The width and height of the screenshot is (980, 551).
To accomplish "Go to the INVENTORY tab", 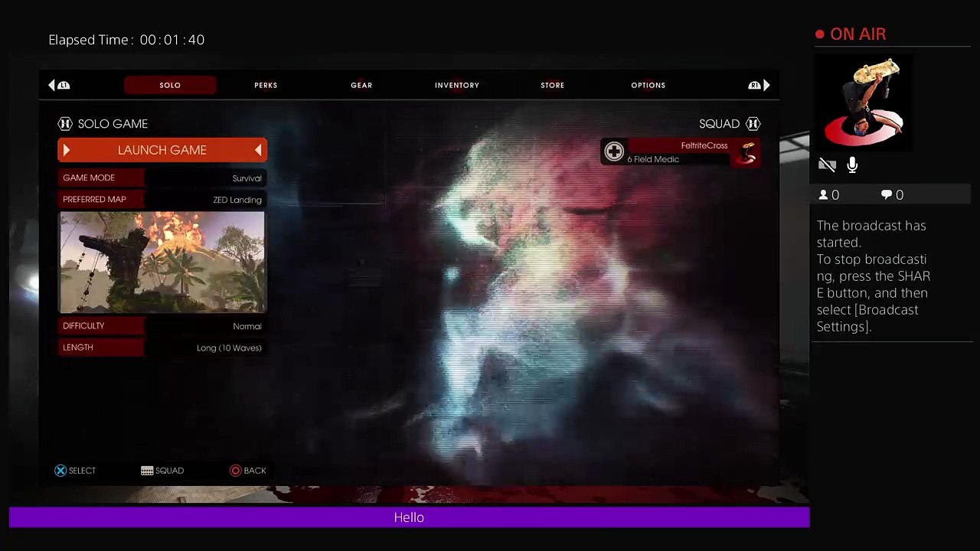I will pos(457,85).
